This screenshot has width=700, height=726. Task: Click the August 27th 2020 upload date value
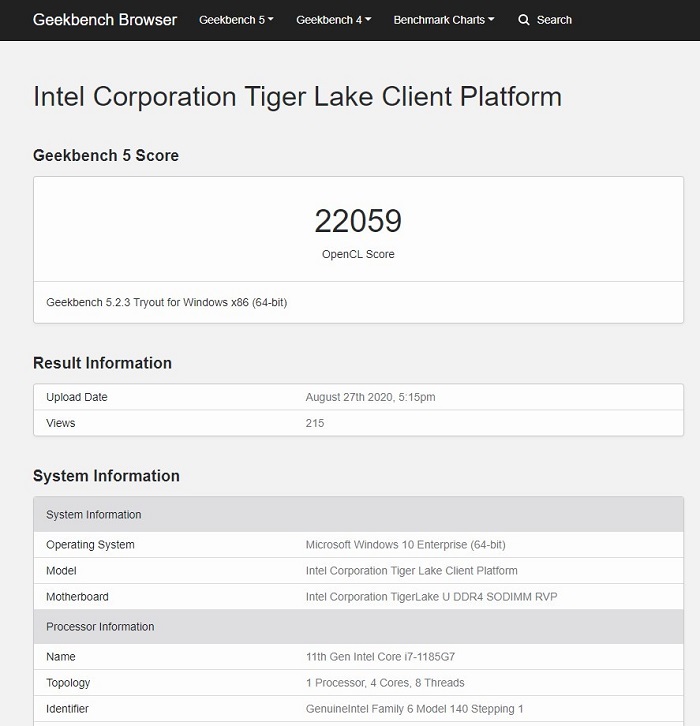(370, 397)
